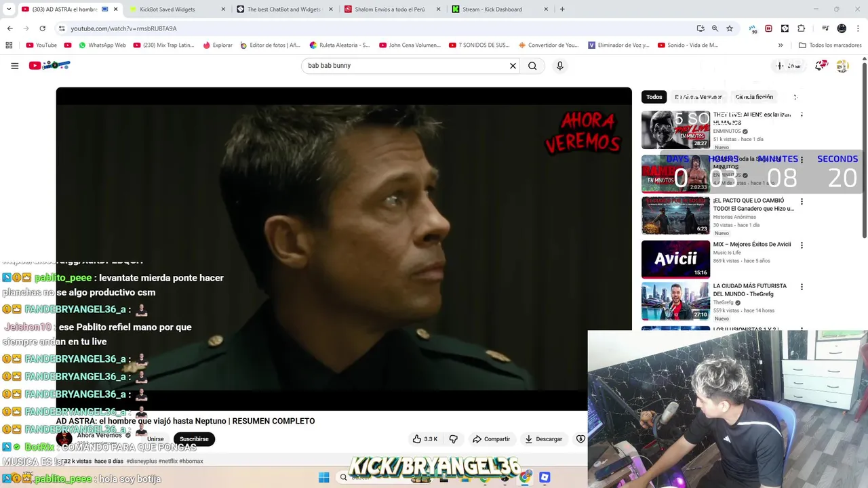Image resolution: width=868 pixels, height=488 pixels.
Task: Open the tab search dropdown arrow
Action: [x=9, y=9]
